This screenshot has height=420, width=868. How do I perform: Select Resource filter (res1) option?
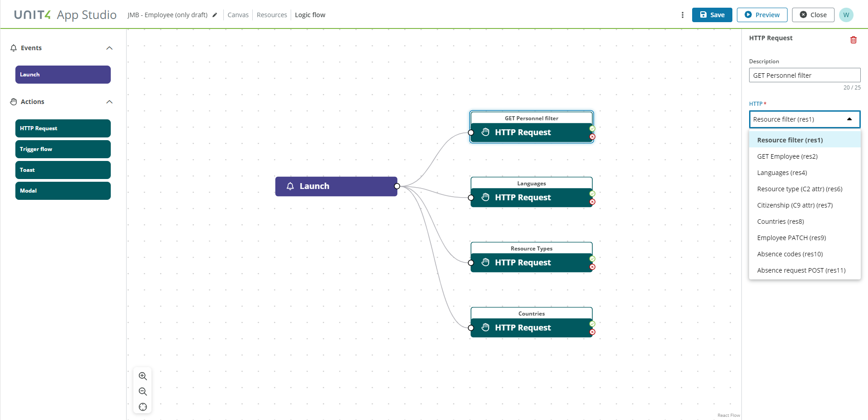(x=805, y=140)
